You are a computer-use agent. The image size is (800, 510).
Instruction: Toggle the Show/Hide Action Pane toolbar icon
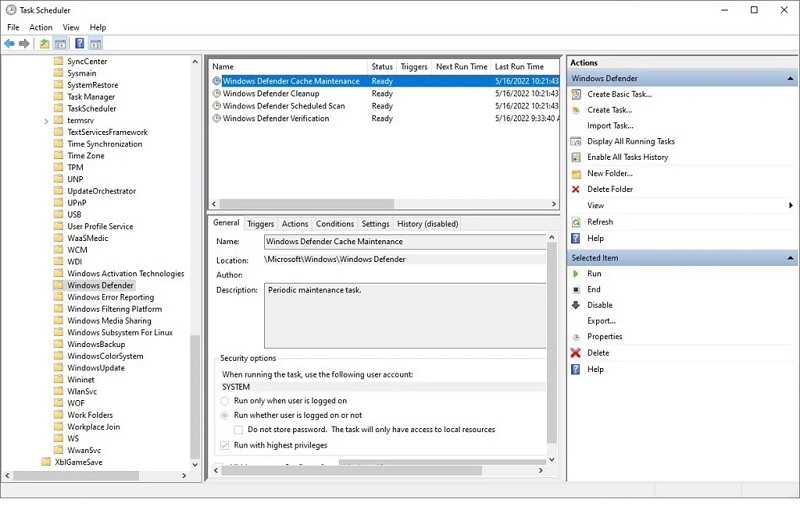coord(95,44)
